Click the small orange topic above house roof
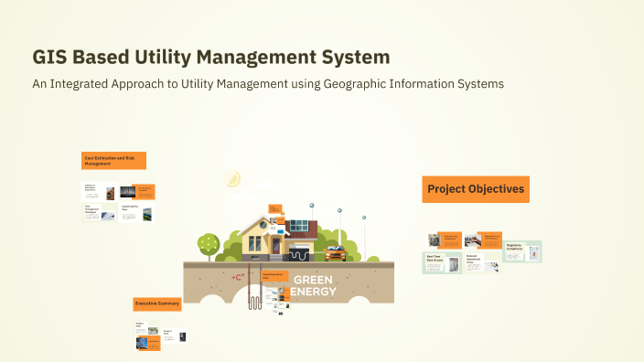The width and height of the screenshot is (644, 362). [275, 209]
